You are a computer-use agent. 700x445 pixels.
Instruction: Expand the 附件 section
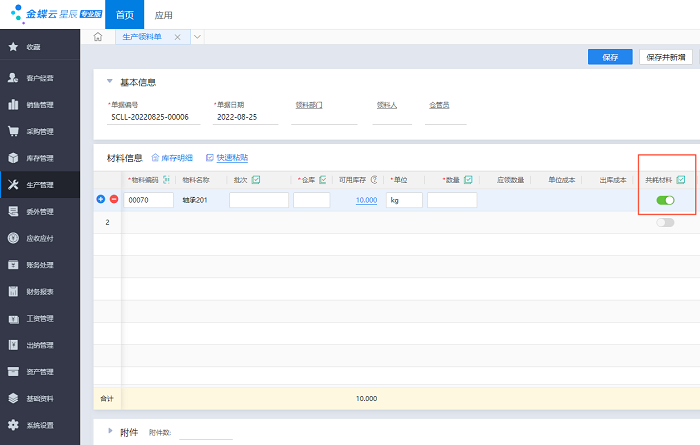coord(109,431)
